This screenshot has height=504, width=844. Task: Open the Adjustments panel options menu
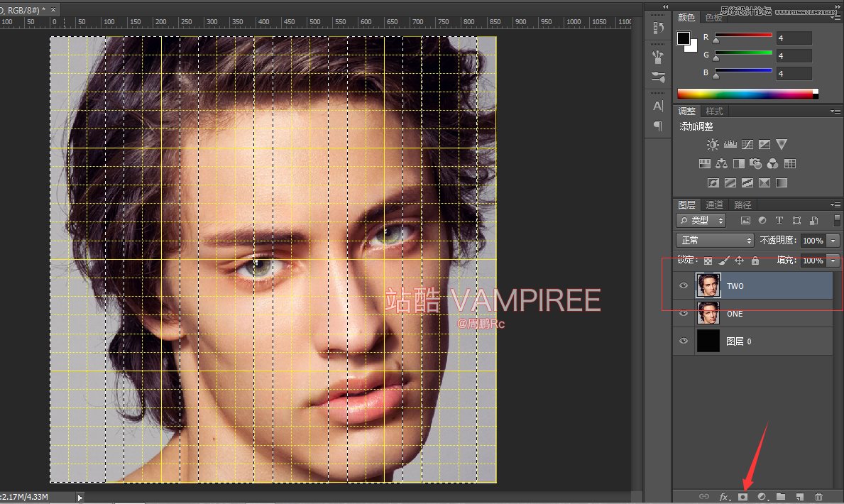pos(836,111)
